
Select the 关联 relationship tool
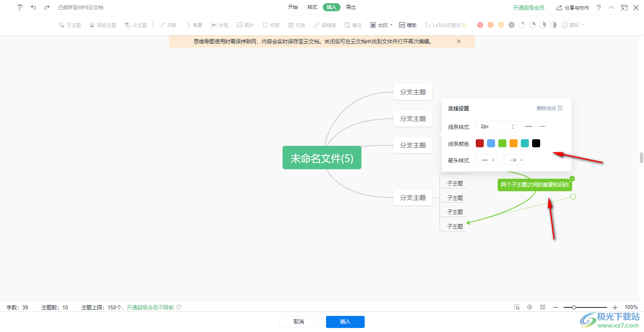[x=168, y=25]
